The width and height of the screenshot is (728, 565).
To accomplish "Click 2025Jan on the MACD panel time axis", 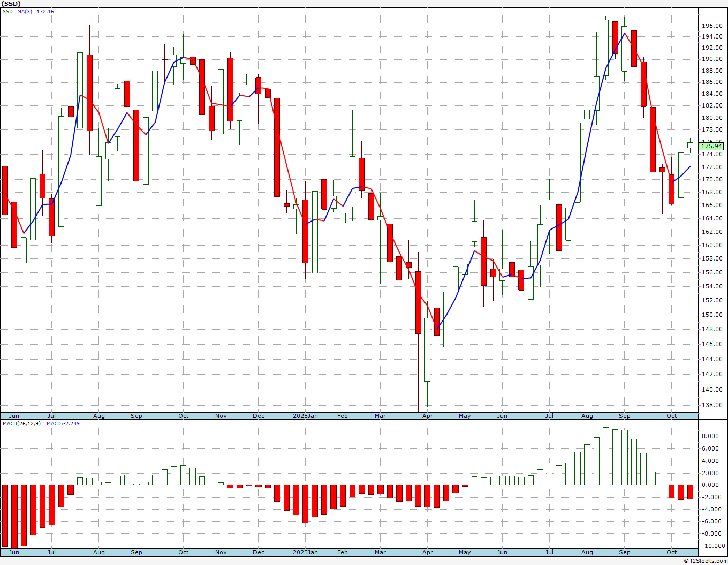I will [x=305, y=552].
